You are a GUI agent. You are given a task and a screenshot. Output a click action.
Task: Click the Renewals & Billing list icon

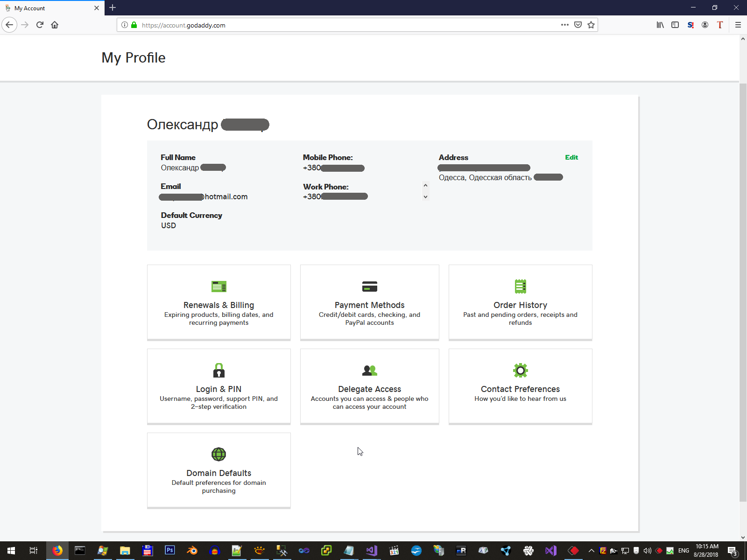click(219, 286)
